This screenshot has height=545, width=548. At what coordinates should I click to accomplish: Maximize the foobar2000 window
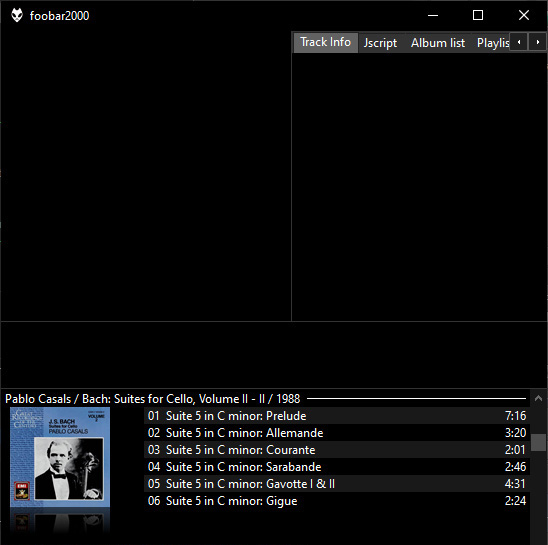478,15
